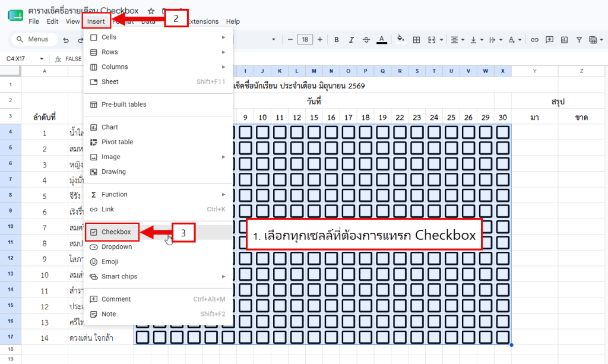
Task: Open the Edit menu
Action: 52,21
